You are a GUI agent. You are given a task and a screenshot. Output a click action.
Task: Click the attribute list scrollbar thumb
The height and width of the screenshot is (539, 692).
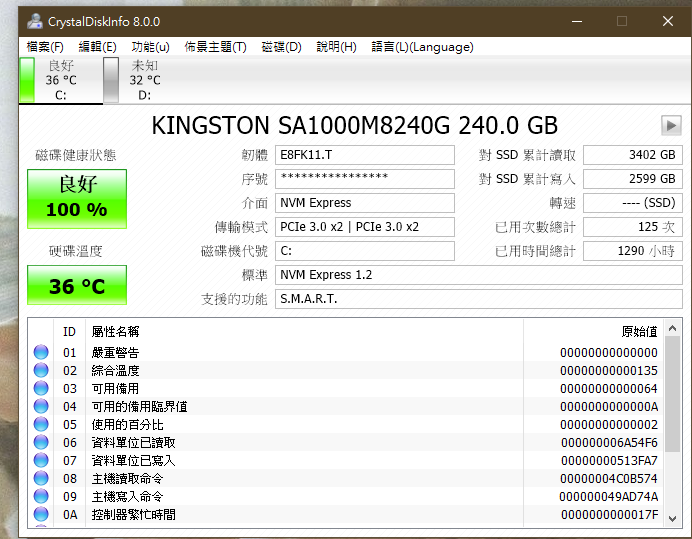coord(673,394)
